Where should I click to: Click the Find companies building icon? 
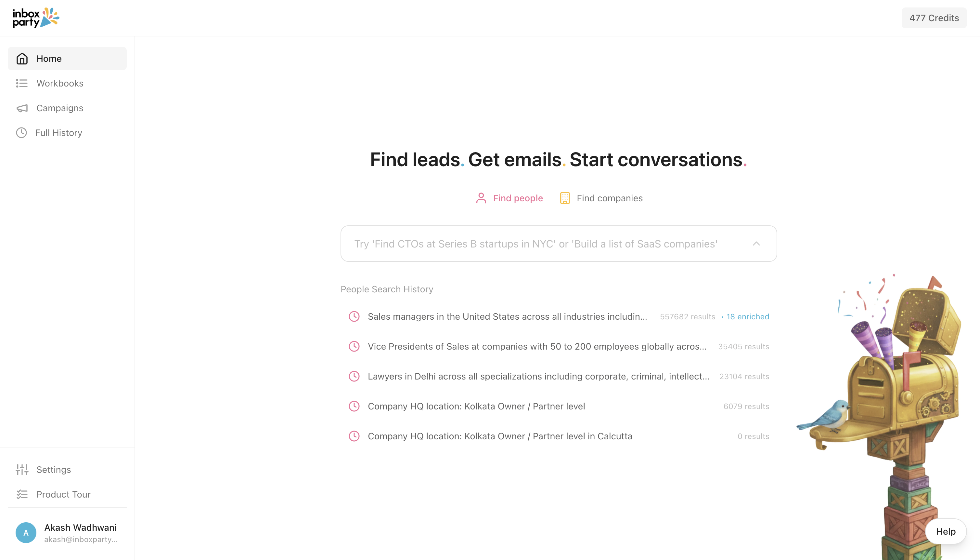pos(564,198)
